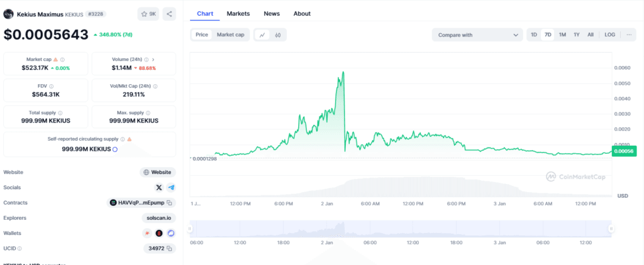Grab right handle of chart range slider
The image size is (644, 265).
click(x=611, y=229)
